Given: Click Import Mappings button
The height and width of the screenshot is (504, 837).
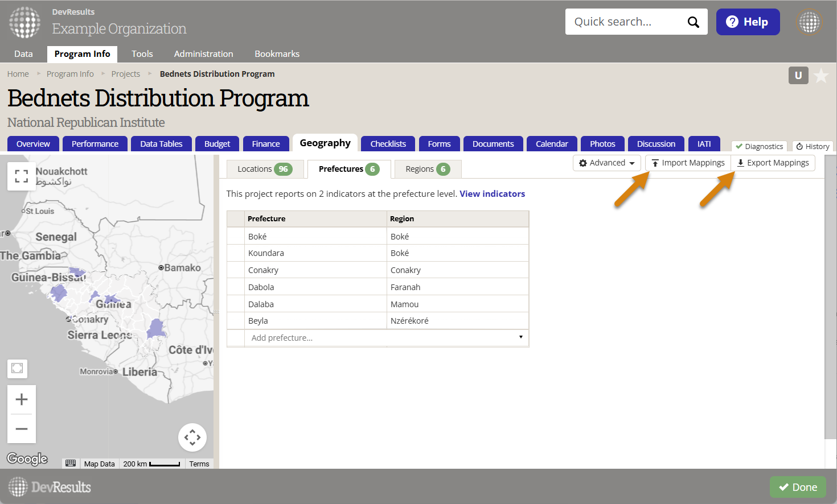Looking at the screenshot, I should [688, 163].
